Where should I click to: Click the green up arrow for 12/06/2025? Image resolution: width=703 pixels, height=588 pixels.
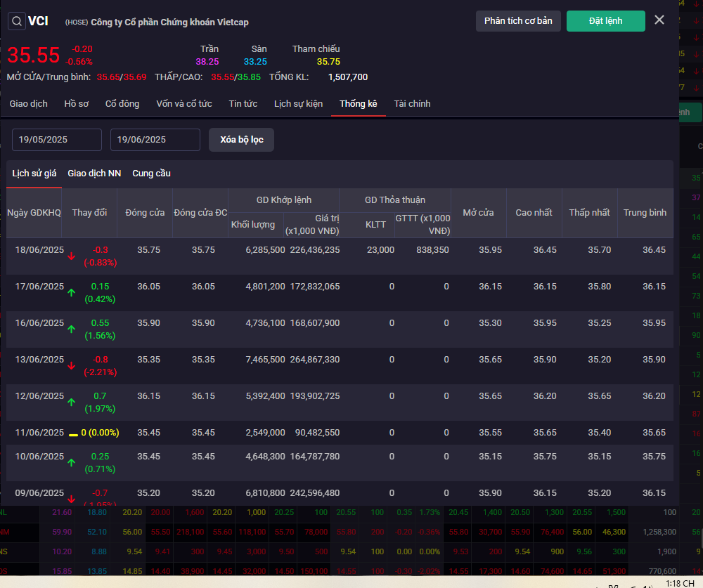coord(71,403)
